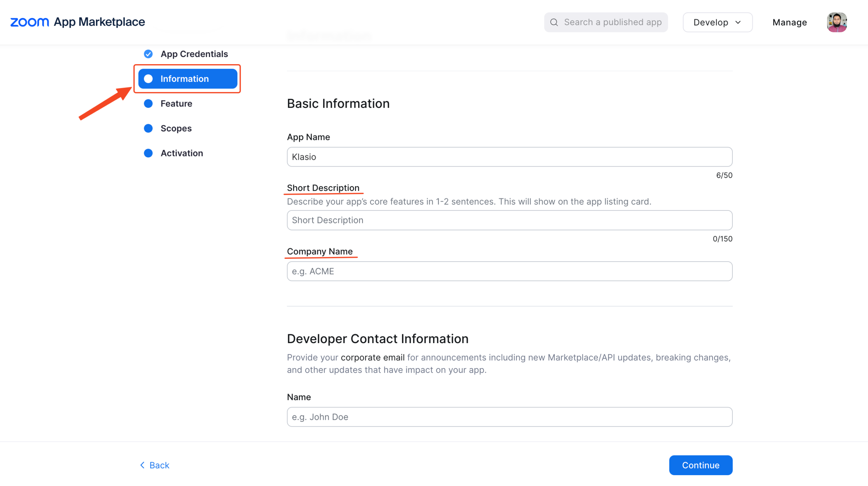Click the Information step bullet
Image resolution: width=868 pixels, height=486 pixels.
(x=148, y=79)
